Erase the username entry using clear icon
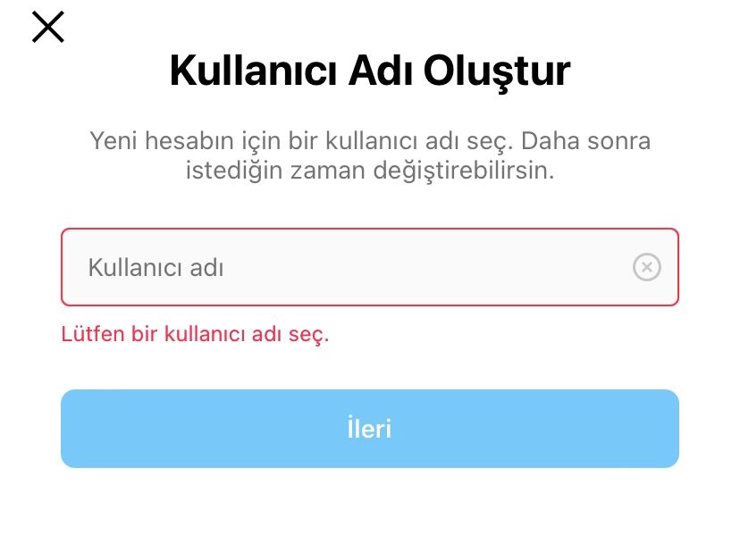Screen dimensions: 740x560 click(x=647, y=267)
